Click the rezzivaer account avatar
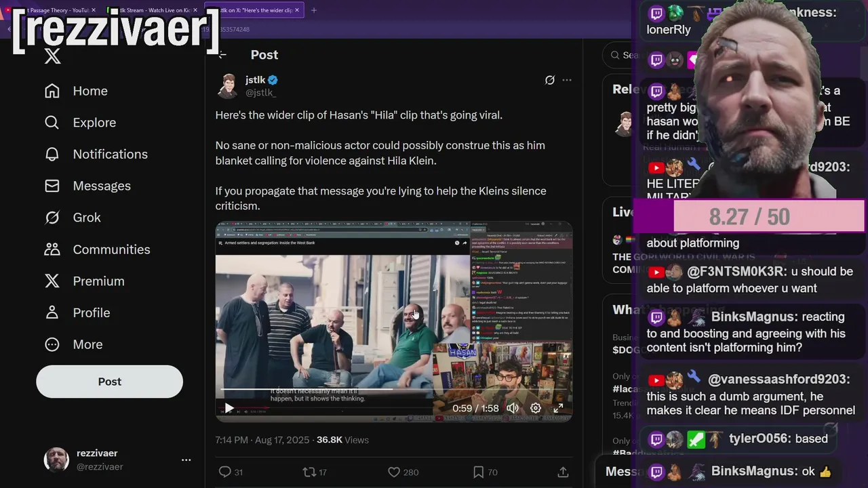This screenshot has width=868, height=488. [56, 460]
